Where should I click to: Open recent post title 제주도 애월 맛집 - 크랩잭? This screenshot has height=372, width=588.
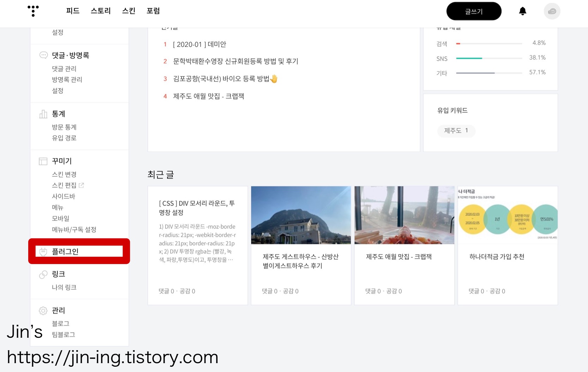tap(399, 257)
